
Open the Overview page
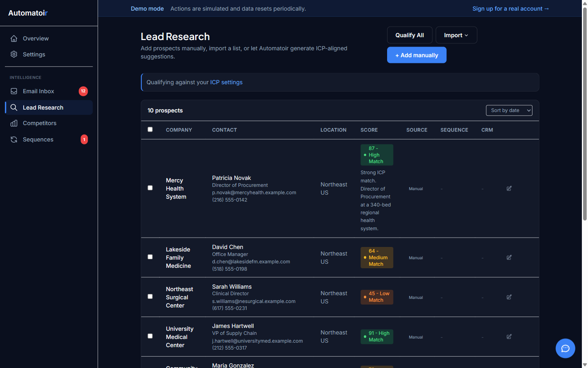(49, 38)
